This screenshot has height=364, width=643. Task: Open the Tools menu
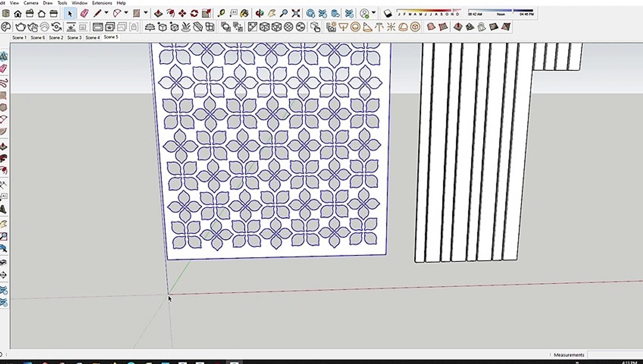coord(62,3)
